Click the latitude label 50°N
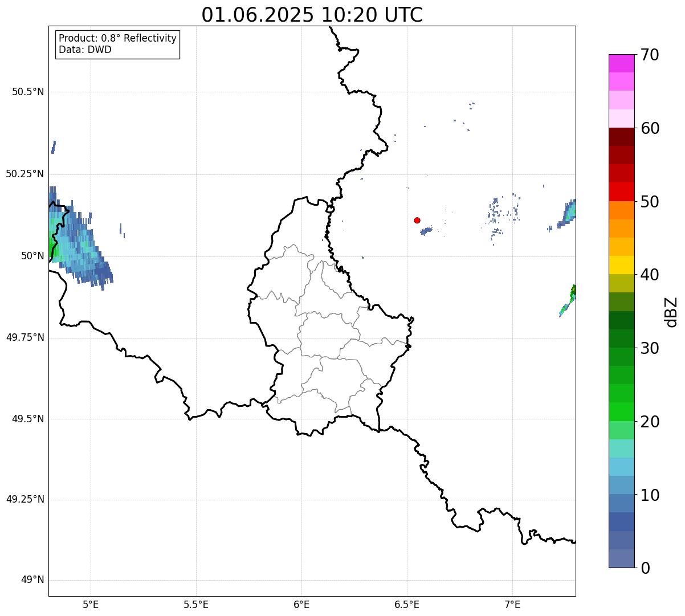 point(33,256)
